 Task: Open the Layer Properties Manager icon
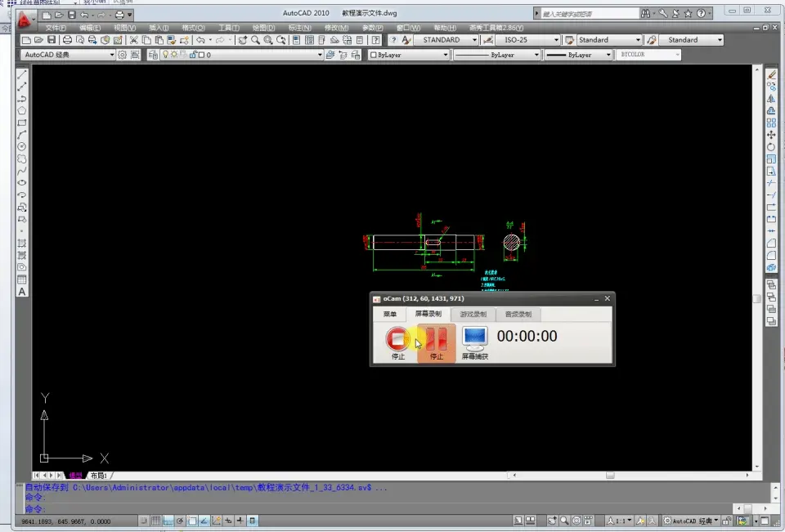click(x=153, y=55)
